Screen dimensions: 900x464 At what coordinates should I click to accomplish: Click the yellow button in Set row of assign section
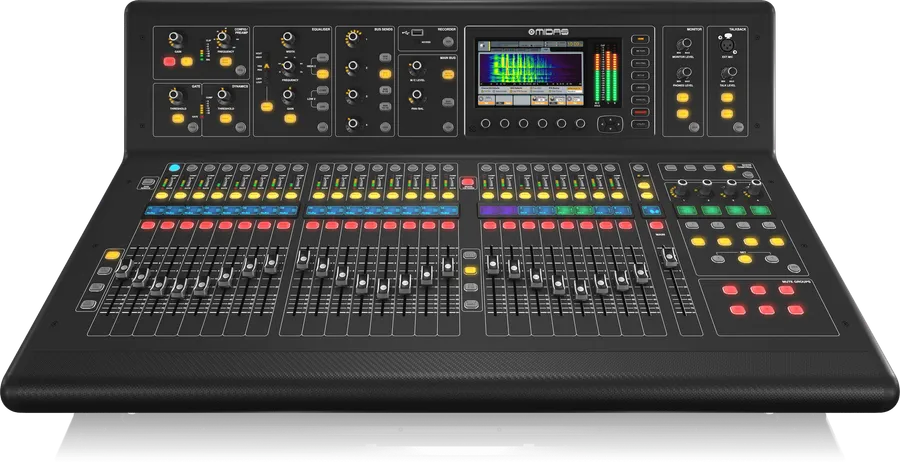(x=744, y=259)
